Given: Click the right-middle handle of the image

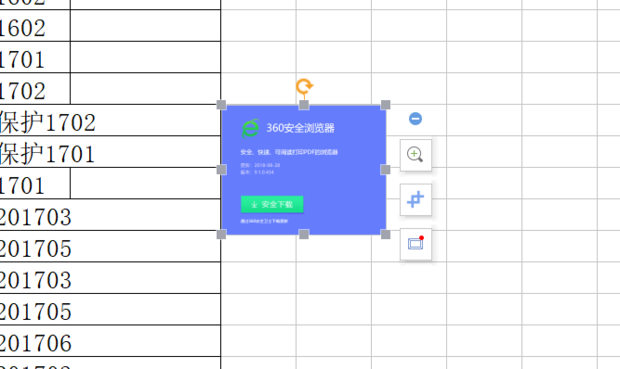Looking at the screenshot, I should click(x=386, y=170).
